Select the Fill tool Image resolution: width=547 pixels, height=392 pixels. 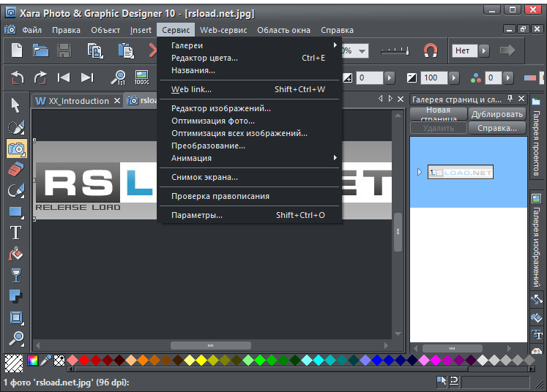(x=15, y=254)
